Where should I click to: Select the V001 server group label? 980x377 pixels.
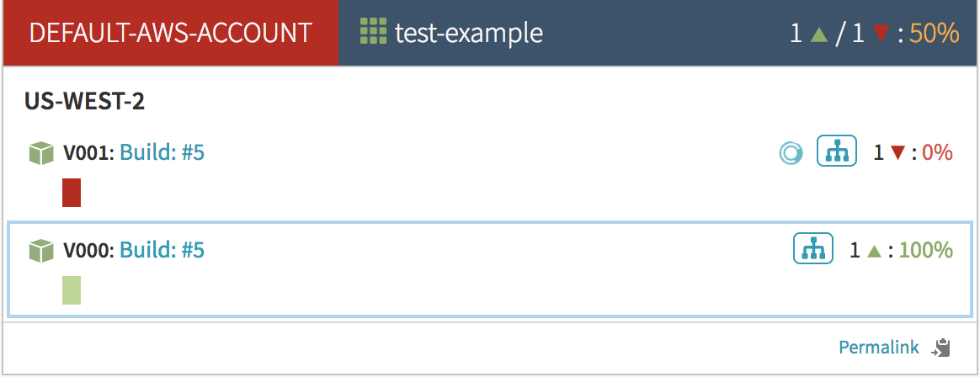pyautogui.click(x=88, y=154)
